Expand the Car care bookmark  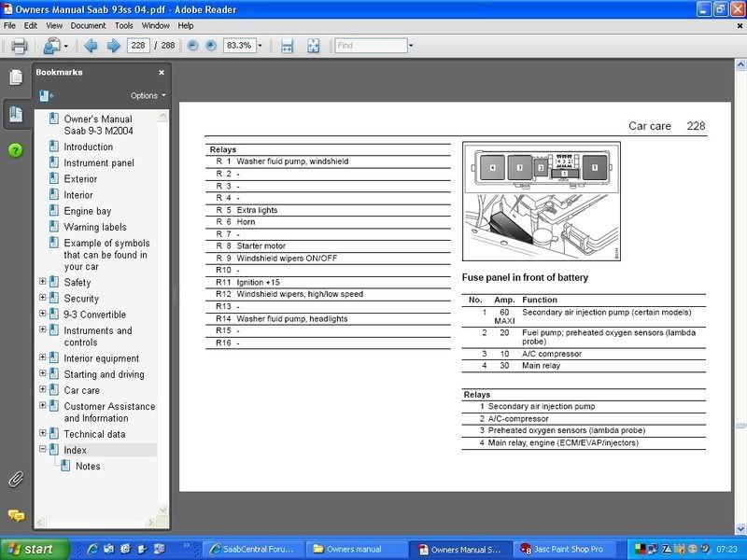[43, 390]
